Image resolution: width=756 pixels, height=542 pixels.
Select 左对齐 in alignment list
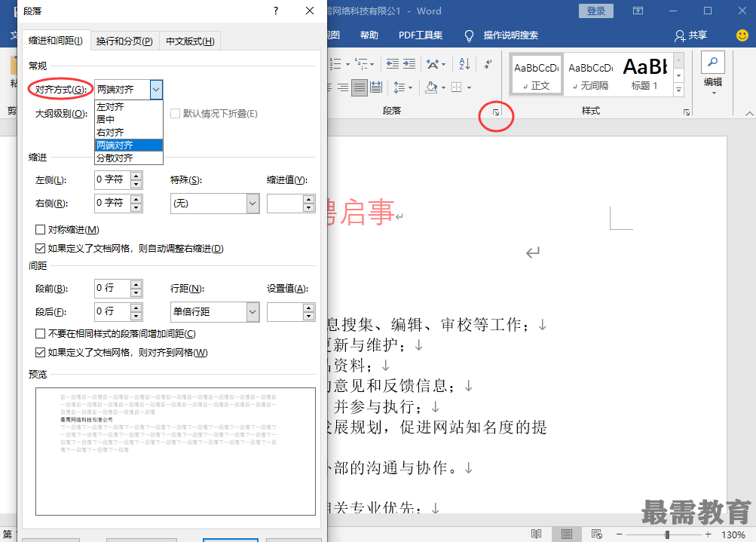coord(129,106)
